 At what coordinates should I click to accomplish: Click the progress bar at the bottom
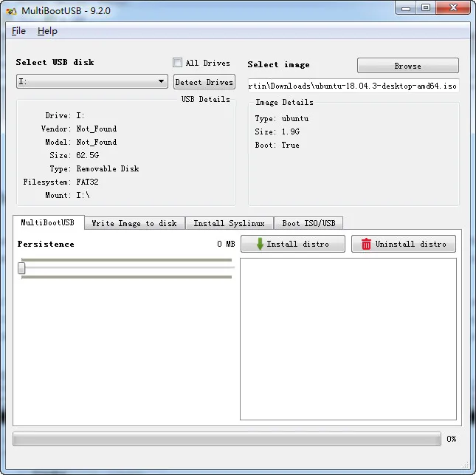[227, 439]
